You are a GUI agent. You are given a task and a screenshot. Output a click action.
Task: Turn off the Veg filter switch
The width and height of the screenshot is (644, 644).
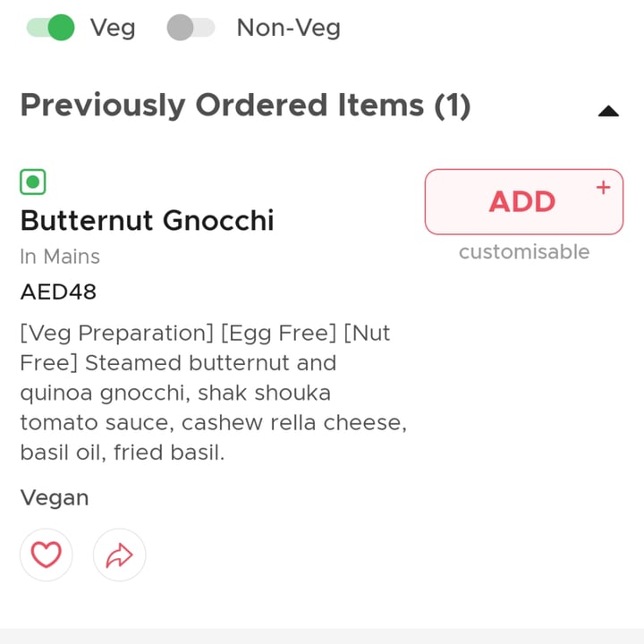pyautogui.click(x=50, y=28)
